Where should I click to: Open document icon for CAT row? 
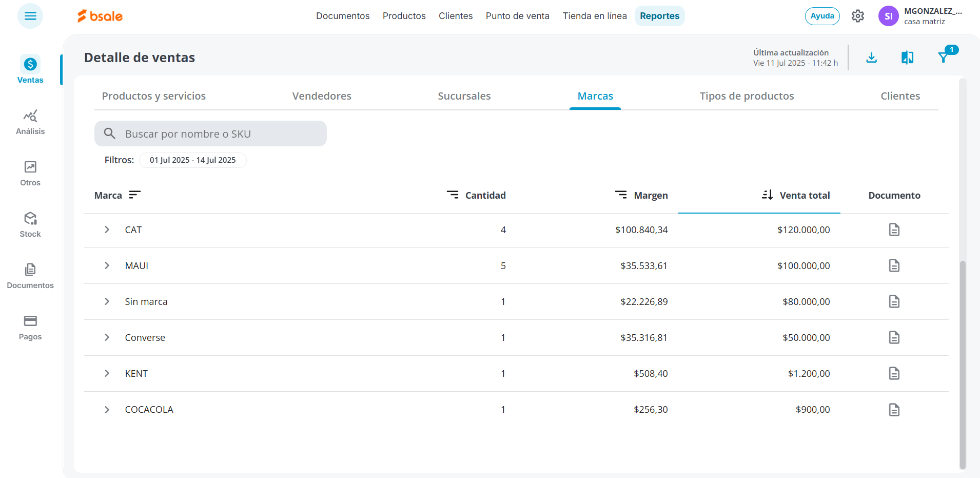click(x=894, y=230)
